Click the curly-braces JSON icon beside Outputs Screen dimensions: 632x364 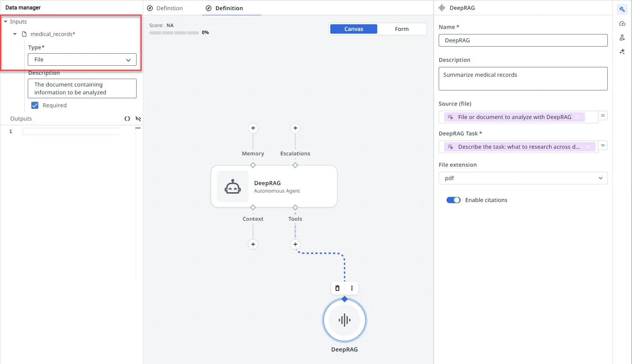(127, 119)
